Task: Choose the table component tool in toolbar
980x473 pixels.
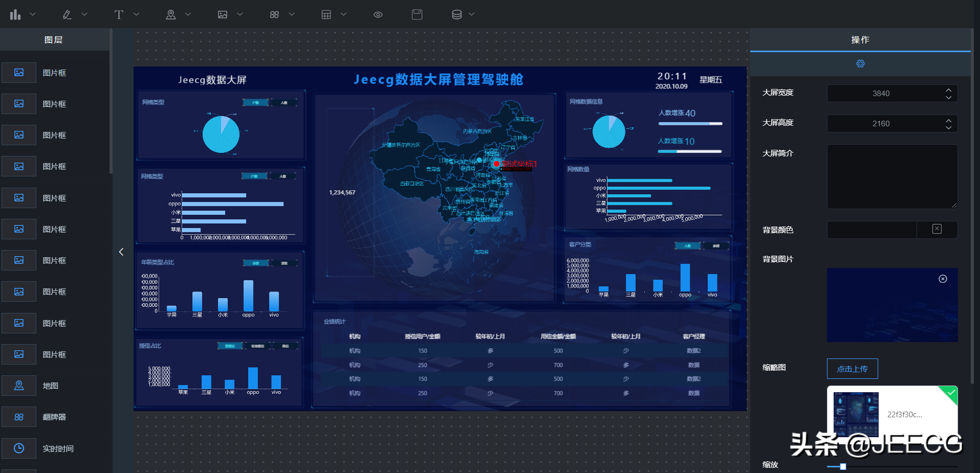Action: (326, 15)
